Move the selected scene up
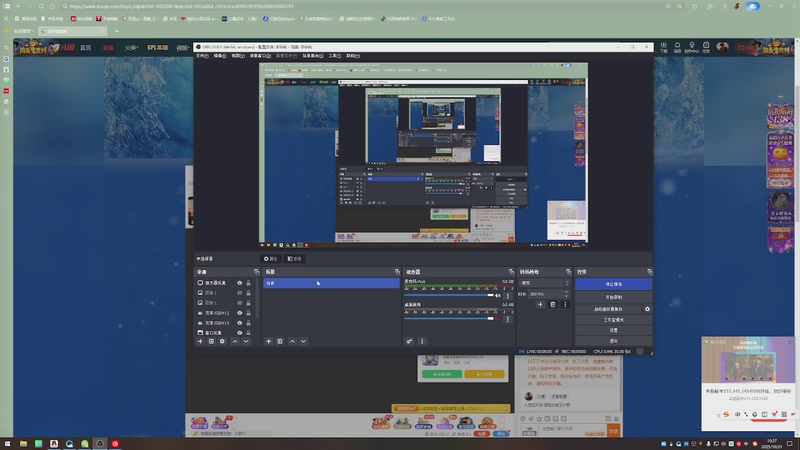Screen dimensions: 800x450 point(292,341)
